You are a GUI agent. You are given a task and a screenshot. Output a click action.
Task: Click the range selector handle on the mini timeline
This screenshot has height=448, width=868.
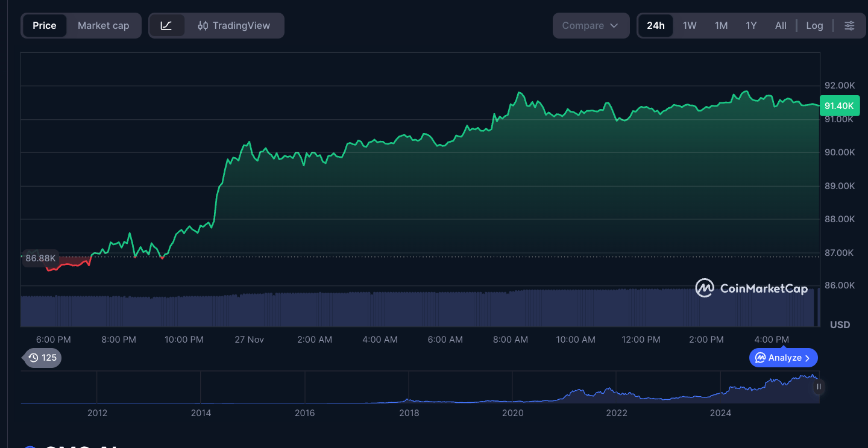tap(818, 387)
